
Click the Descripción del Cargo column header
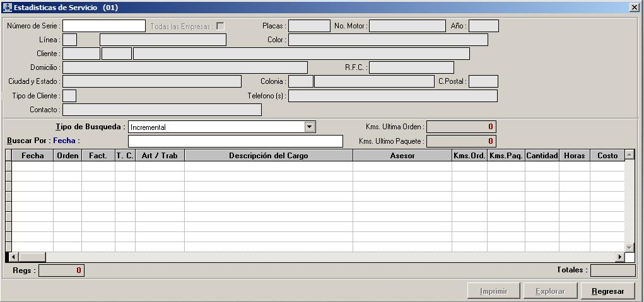pos(268,155)
